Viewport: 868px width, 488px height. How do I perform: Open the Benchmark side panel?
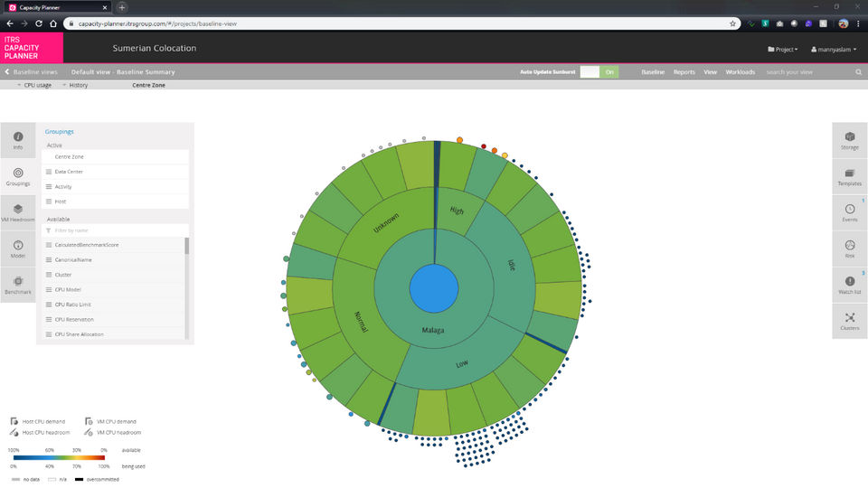coord(18,285)
